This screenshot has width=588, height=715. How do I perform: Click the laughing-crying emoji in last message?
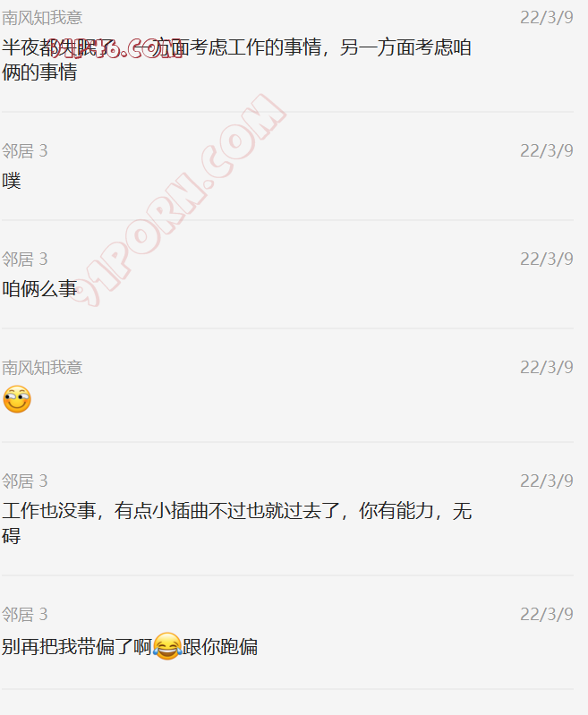point(167,646)
